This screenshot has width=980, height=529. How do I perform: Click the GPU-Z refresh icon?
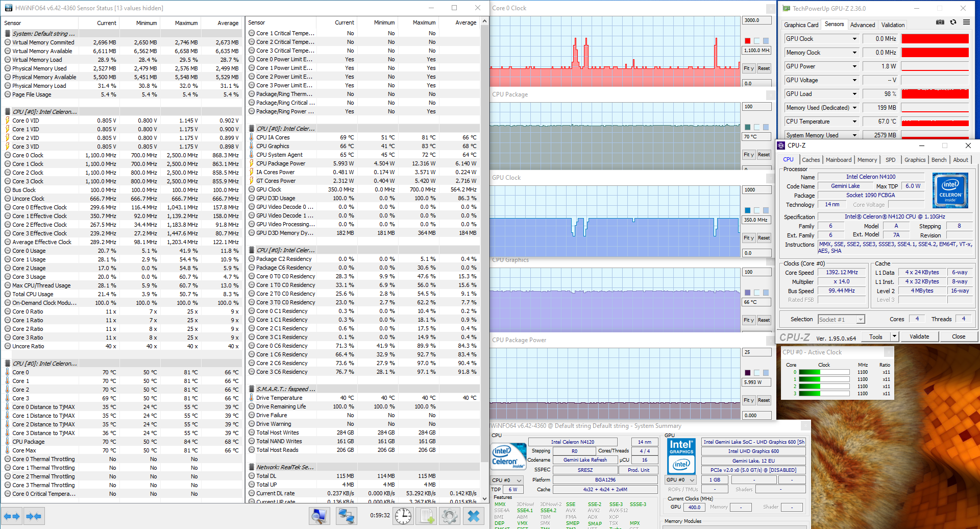pyautogui.click(x=953, y=22)
